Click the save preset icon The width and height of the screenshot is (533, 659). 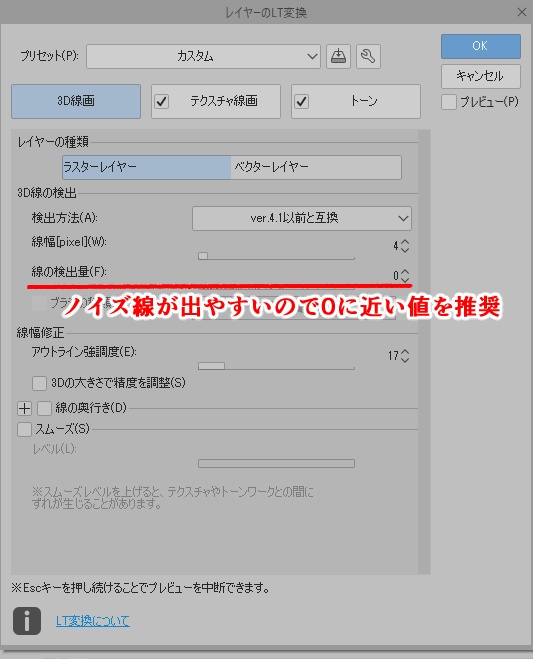[x=338, y=56]
